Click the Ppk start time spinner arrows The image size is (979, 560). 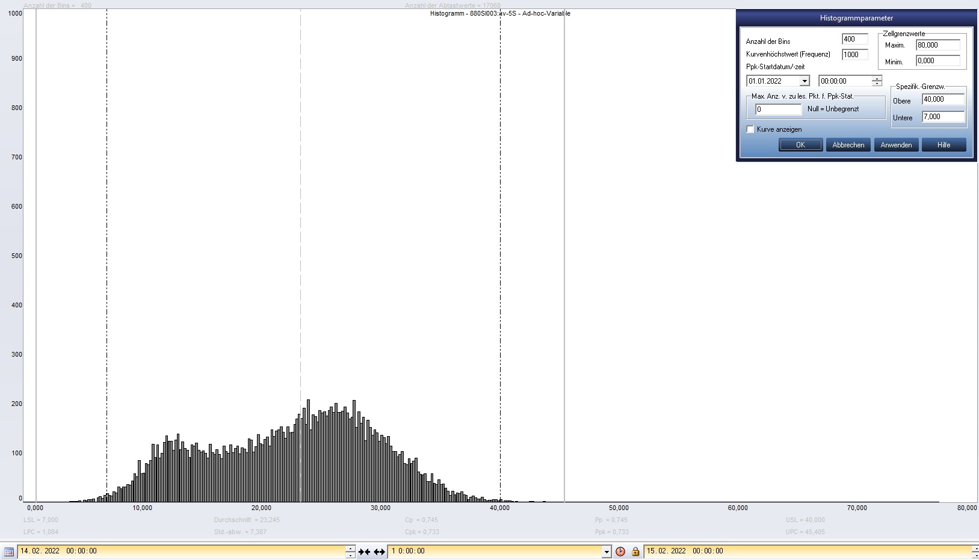(x=877, y=81)
